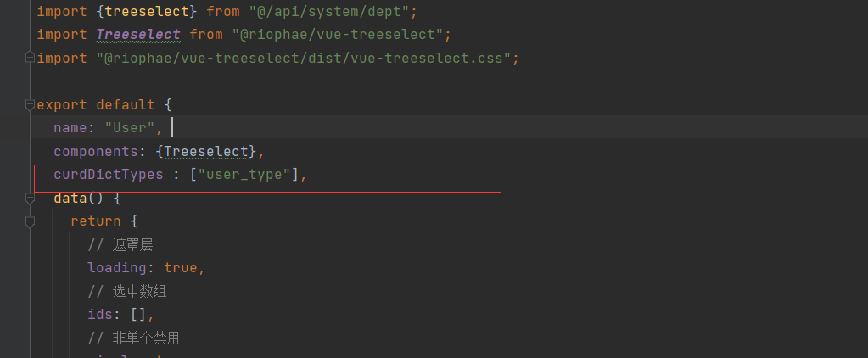The width and height of the screenshot is (868, 358).
Task: Collapse the import block fold marker
Action: (x=31, y=58)
